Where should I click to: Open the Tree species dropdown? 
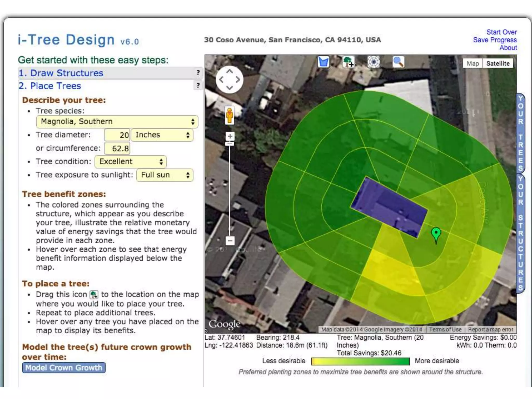point(117,122)
